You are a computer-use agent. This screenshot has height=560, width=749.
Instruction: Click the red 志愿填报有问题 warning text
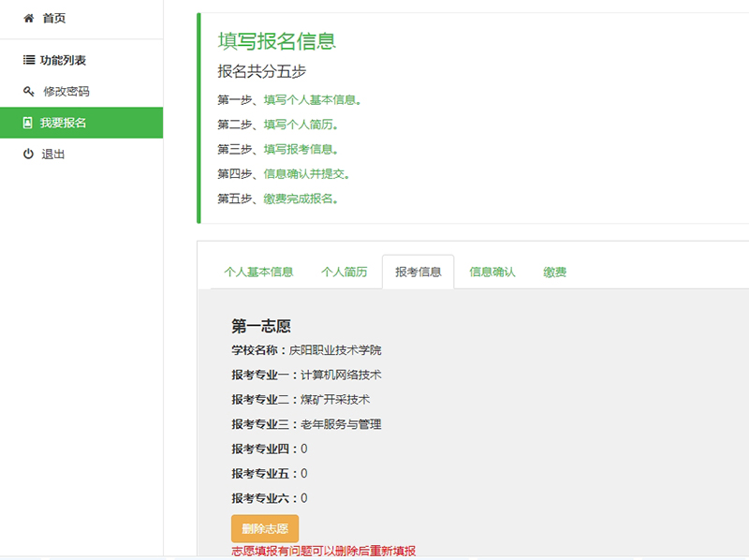(x=323, y=551)
